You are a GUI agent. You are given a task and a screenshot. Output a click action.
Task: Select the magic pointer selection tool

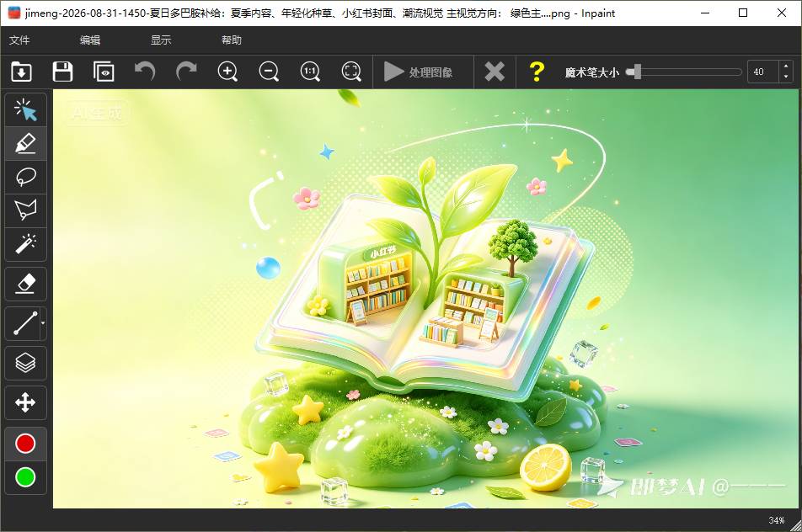pyautogui.click(x=25, y=109)
